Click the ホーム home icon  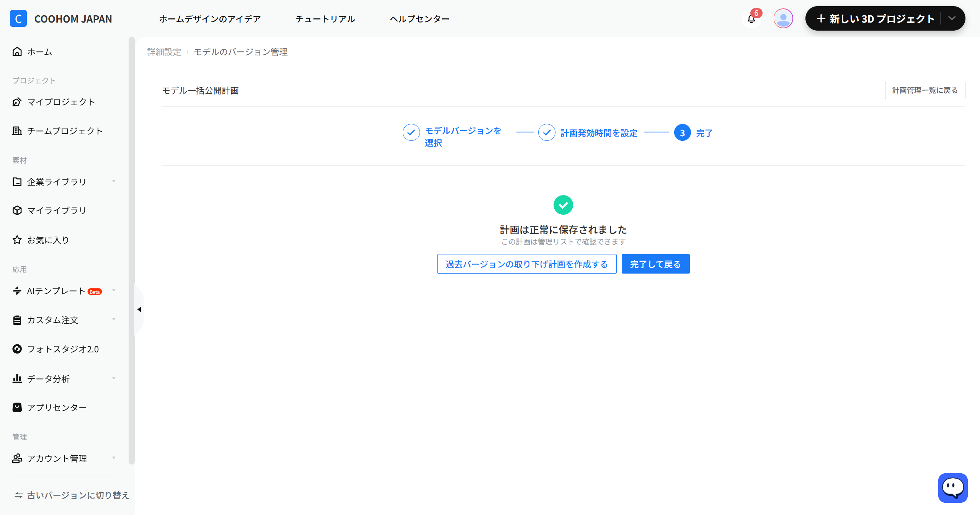point(17,52)
